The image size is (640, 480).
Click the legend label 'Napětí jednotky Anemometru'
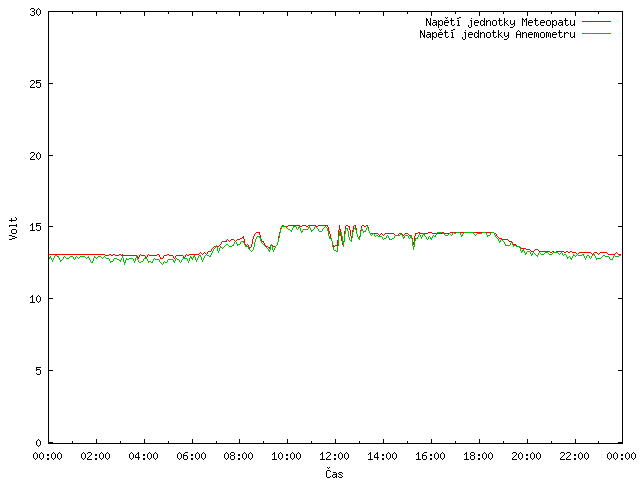coord(497,34)
